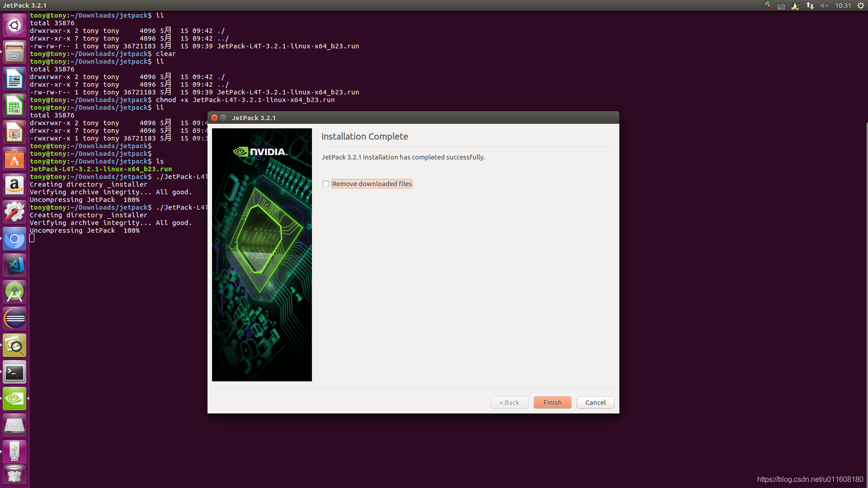
Task: Open the Amazon launcher icon
Action: pos(14,185)
